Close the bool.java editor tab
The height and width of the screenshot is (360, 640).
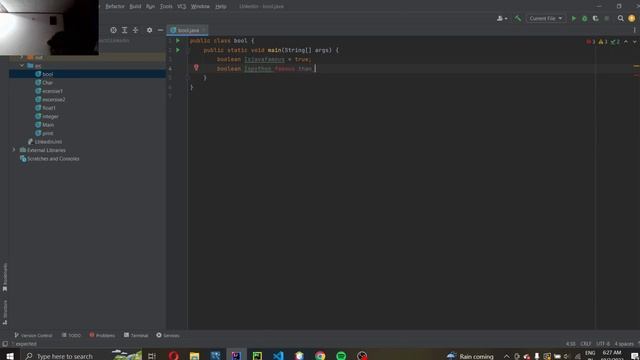(x=203, y=30)
